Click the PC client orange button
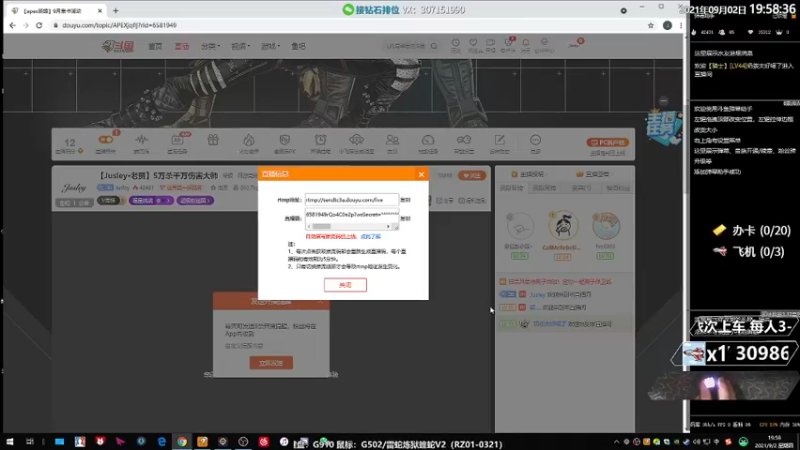The height and width of the screenshot is (450, 800). click(x=608, y=142)
